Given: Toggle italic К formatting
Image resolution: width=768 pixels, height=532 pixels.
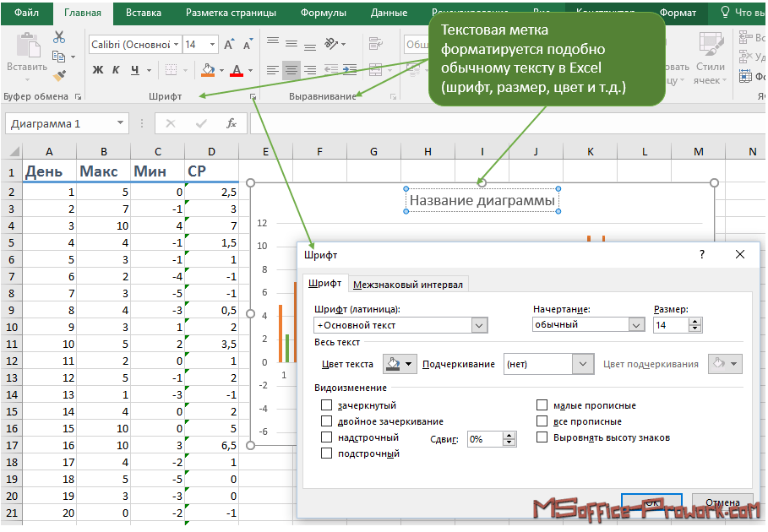Looking at the screenshot, I should pos(116,70).
